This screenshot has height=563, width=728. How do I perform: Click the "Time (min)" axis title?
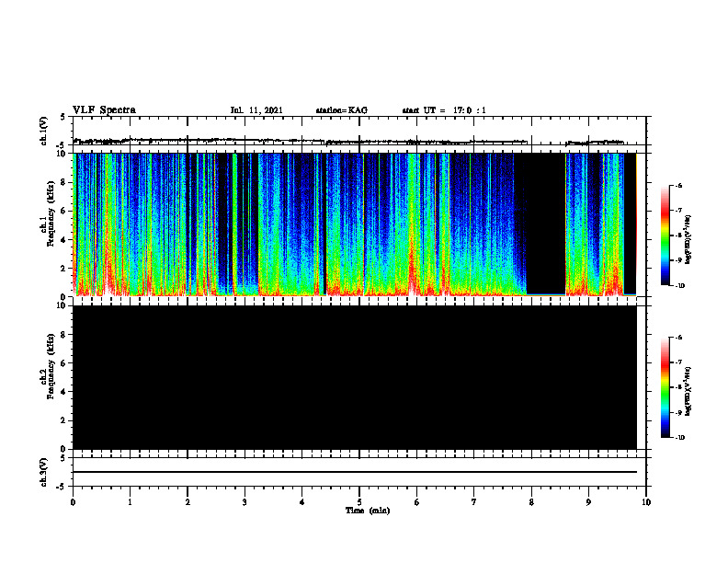pos(368,511)
